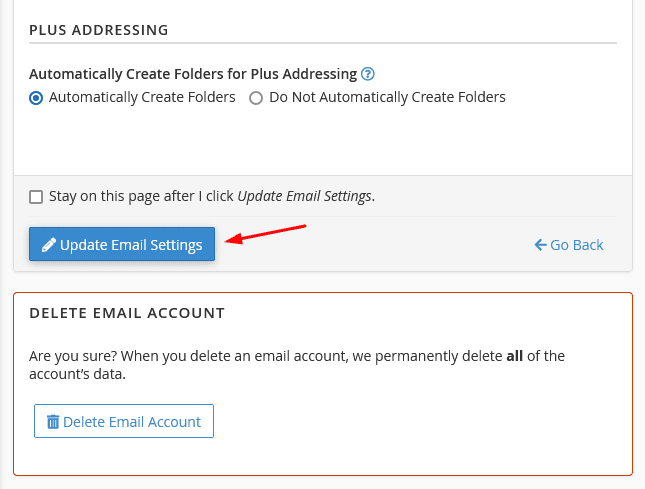Click the red arrow annotation pointing at Update button
The height and width of the screenshot is (489, 645).
266,234
